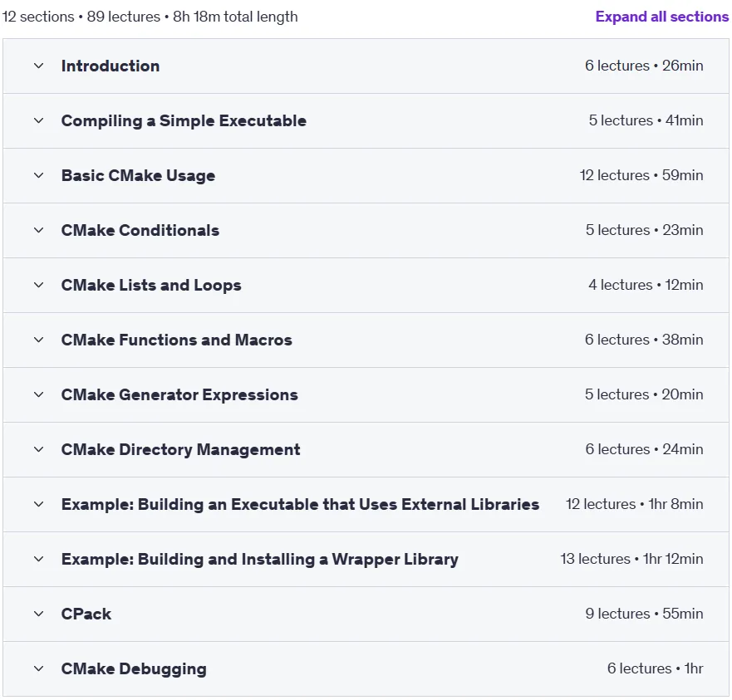Click the 6 lectures • 26min text
The image size is (732, 700).
click(x=644, y=66)
